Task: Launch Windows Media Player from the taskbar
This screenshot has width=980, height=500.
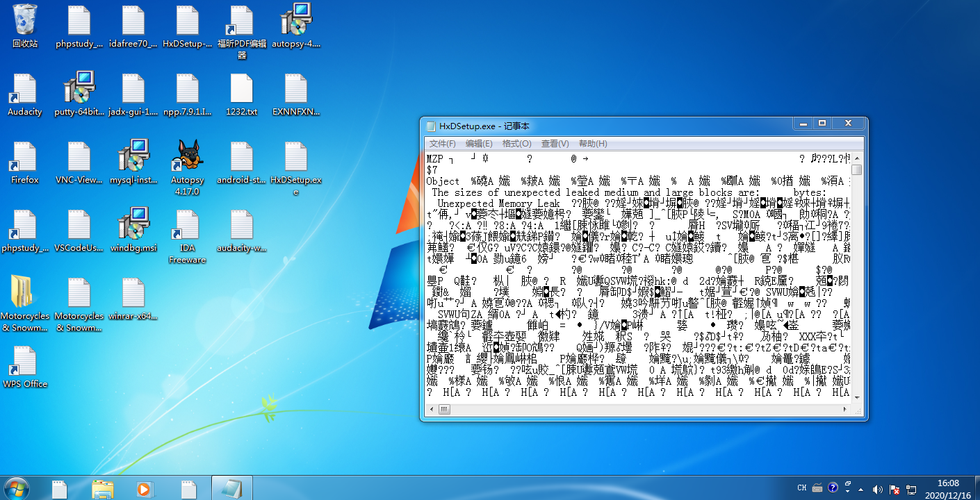Action: (x=144, y=488)
